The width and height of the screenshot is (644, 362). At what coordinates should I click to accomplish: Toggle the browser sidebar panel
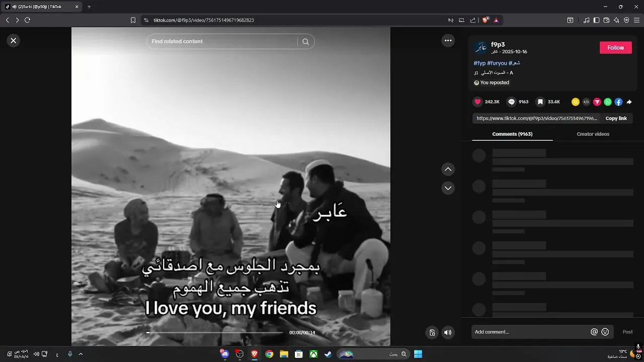[x=596, y=20]
